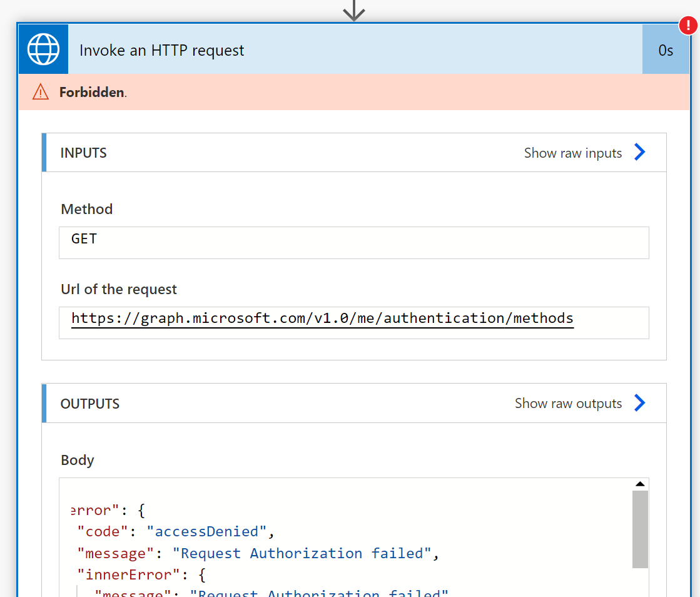
Task: Click the Show raw outputs chevron
Action: [x=640, y=403]
